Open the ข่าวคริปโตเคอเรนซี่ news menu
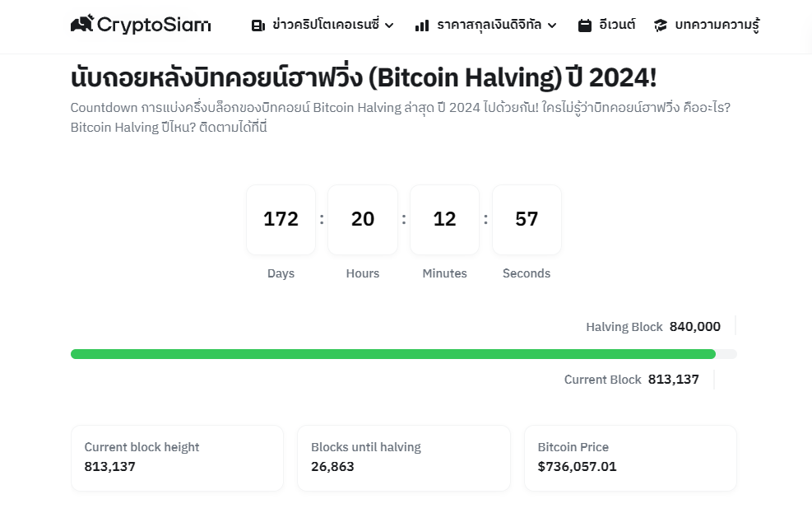 (326, 25)
